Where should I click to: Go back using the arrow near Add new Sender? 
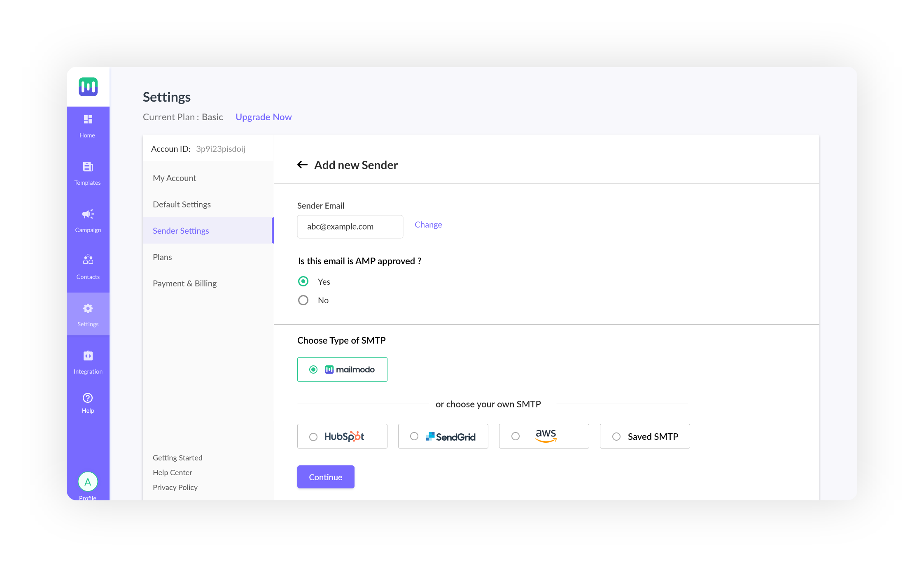[x=302, y=165]
